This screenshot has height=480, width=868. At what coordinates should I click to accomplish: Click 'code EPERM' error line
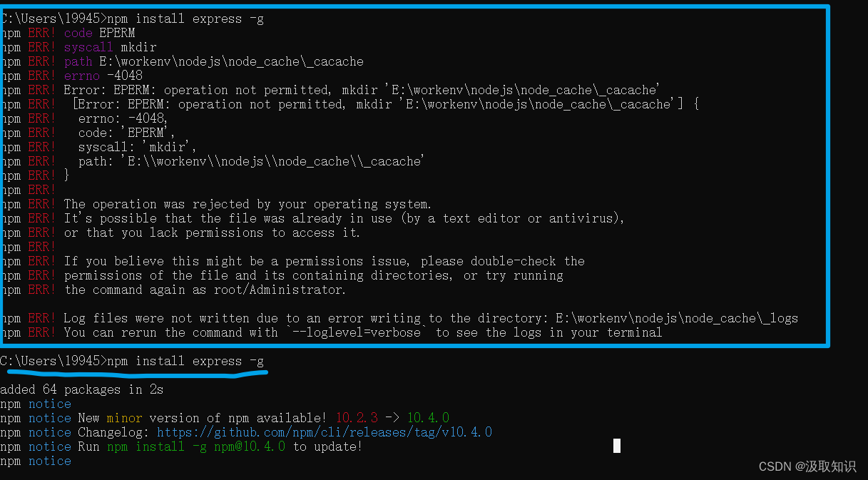click(99, 33)
